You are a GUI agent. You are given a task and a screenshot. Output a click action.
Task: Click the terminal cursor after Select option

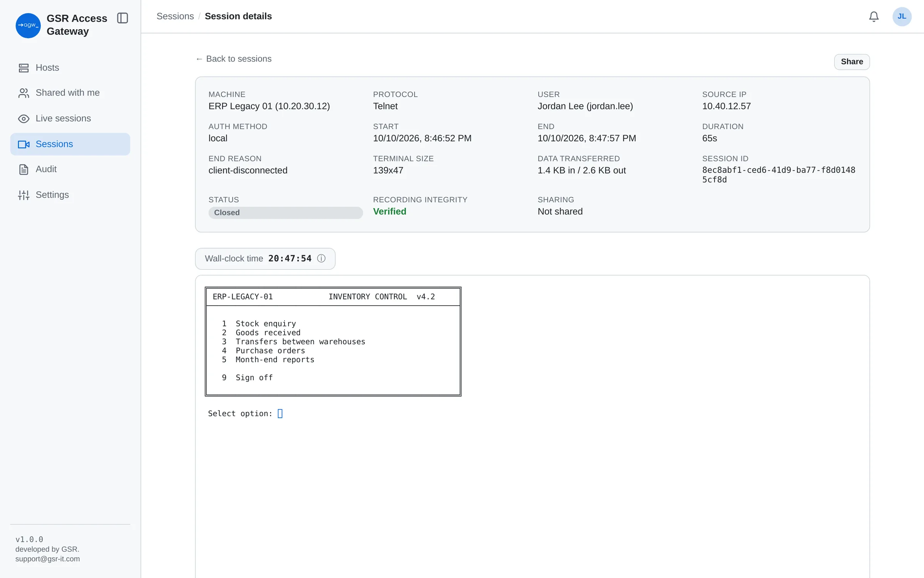coord(280,413)
